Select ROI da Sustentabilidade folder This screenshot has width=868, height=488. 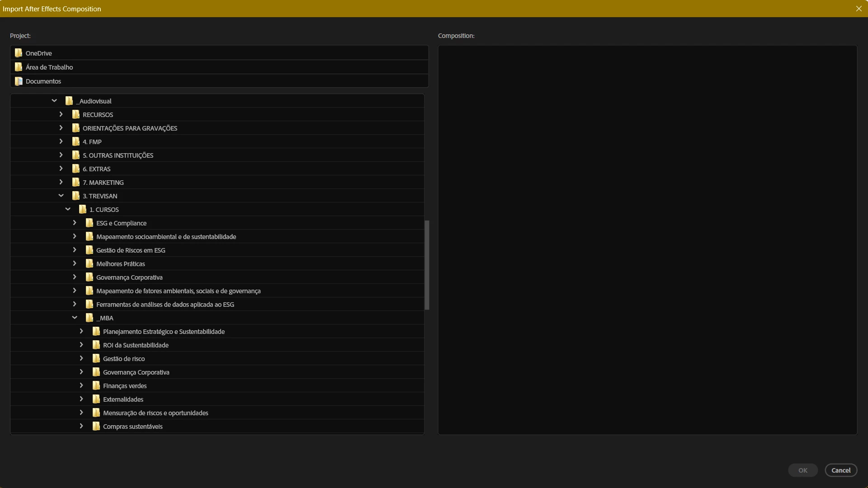136,345
